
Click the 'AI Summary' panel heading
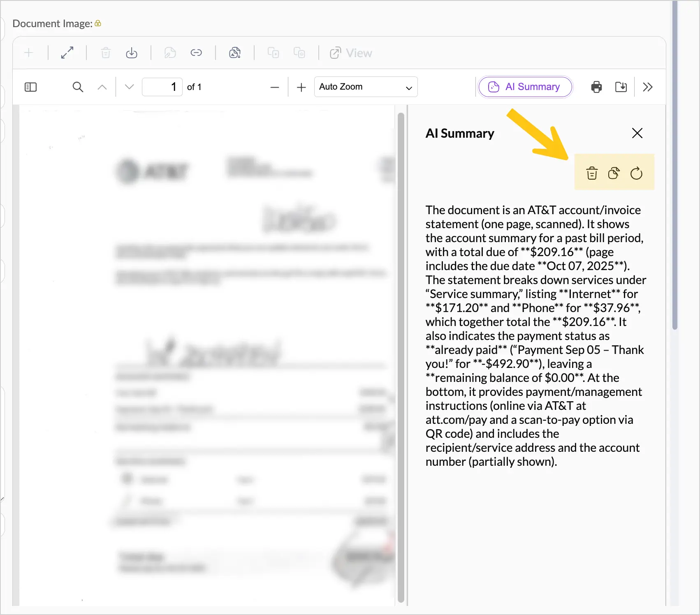click(x=460, y=133)
